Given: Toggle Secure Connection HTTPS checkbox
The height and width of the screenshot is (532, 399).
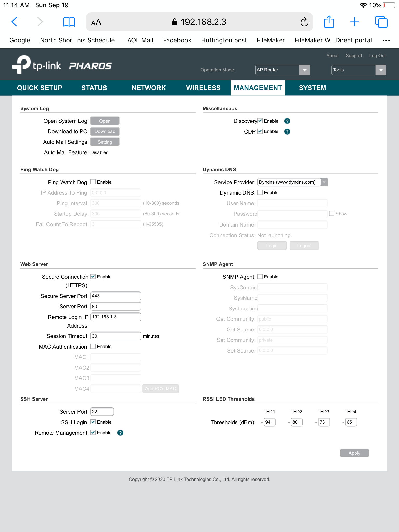Looking at the screenshot, I should 93,277.
